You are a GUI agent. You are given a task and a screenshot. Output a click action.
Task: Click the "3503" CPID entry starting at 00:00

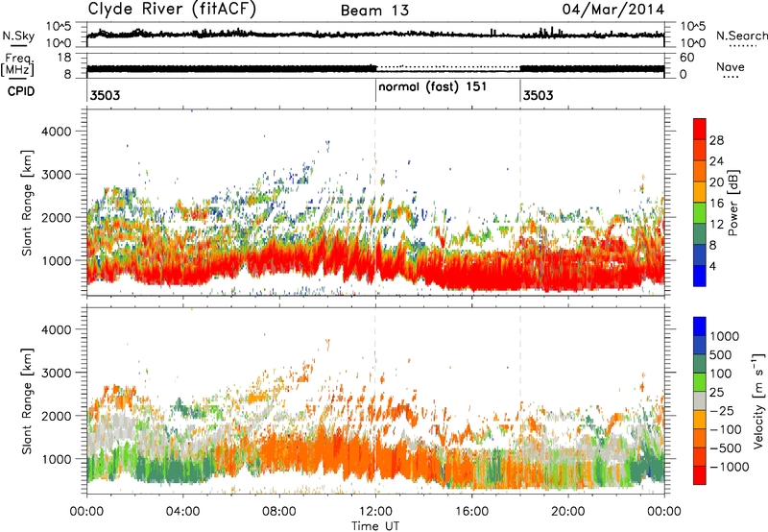(x=105, y=95)
